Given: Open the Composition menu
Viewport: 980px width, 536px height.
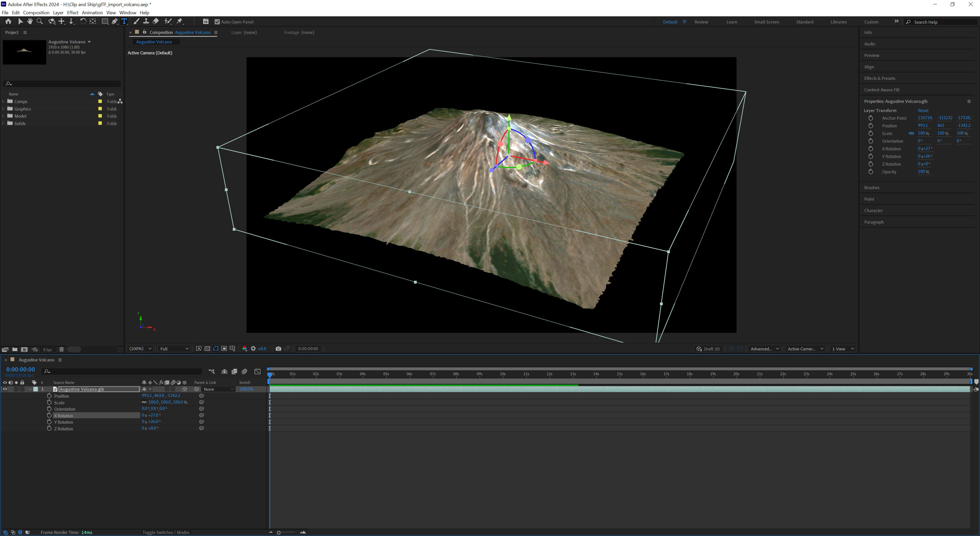Looking at the screenshot, I should pos(36,13).
